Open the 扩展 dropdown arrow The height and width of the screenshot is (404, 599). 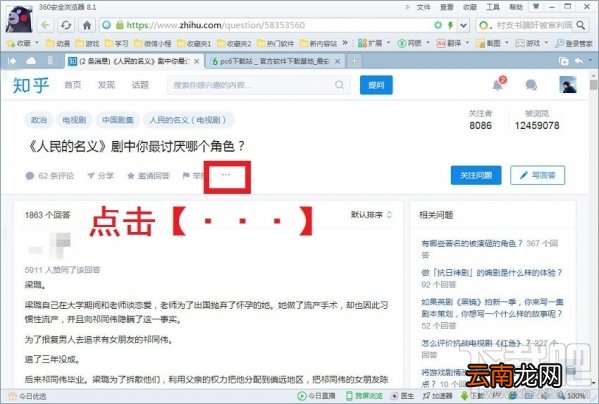389,43
